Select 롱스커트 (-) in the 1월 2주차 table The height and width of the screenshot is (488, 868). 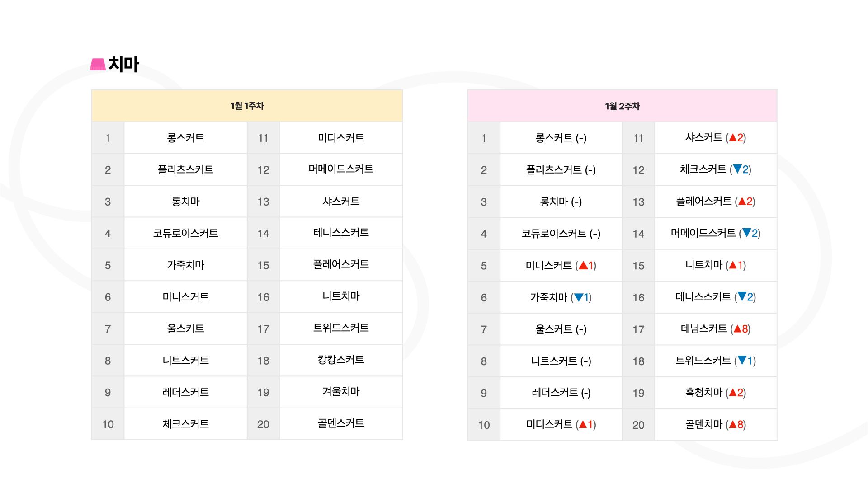[x=561, y=138]
